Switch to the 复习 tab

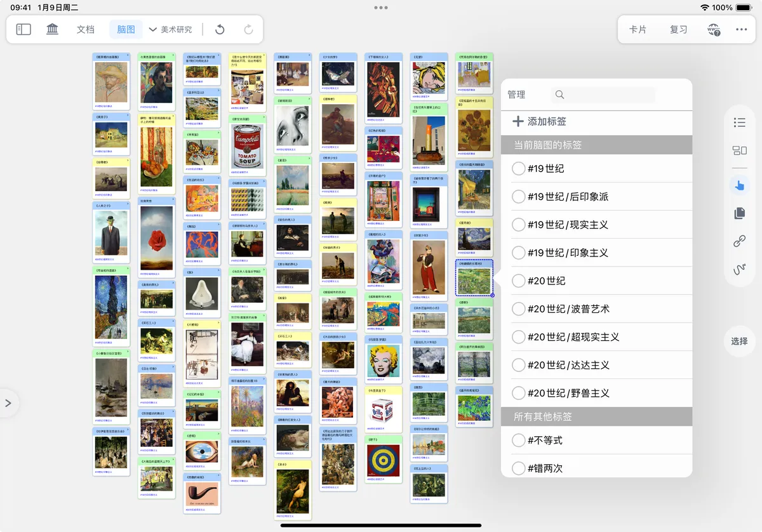[679, 29]
